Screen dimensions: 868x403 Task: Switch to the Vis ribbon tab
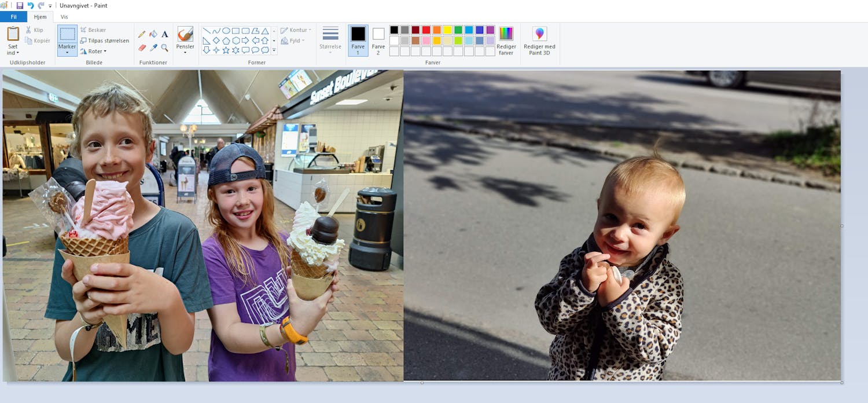click(x=64, y=16)
